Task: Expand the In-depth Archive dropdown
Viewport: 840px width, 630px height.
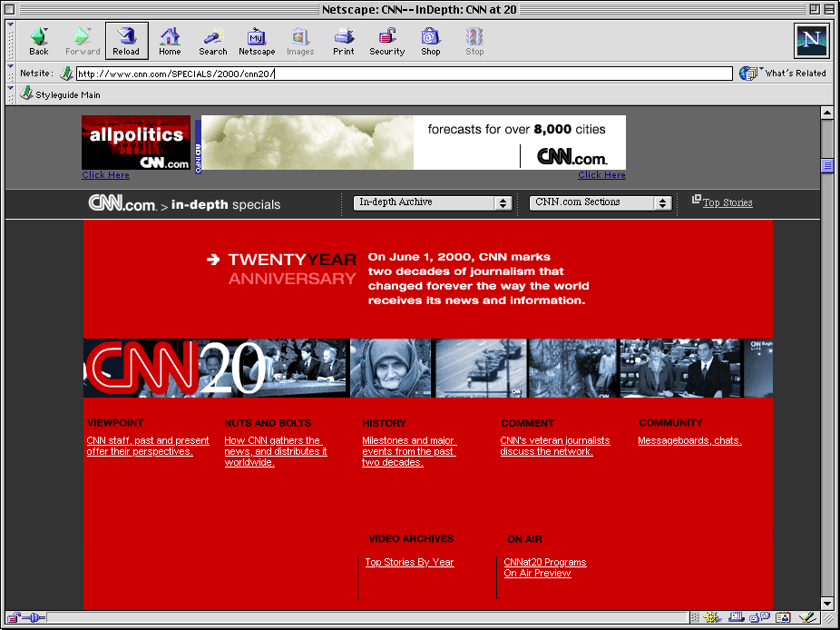Action: (x=434, y=203)
